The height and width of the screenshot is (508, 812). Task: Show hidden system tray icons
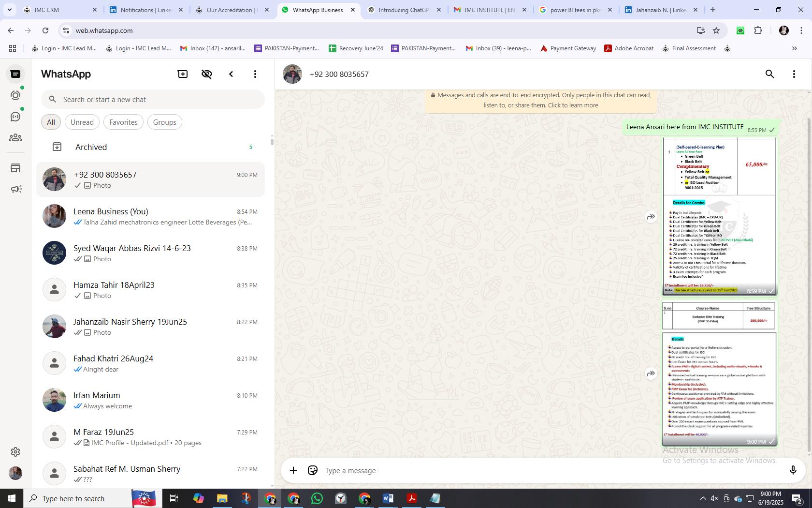(x=703, y=498)
